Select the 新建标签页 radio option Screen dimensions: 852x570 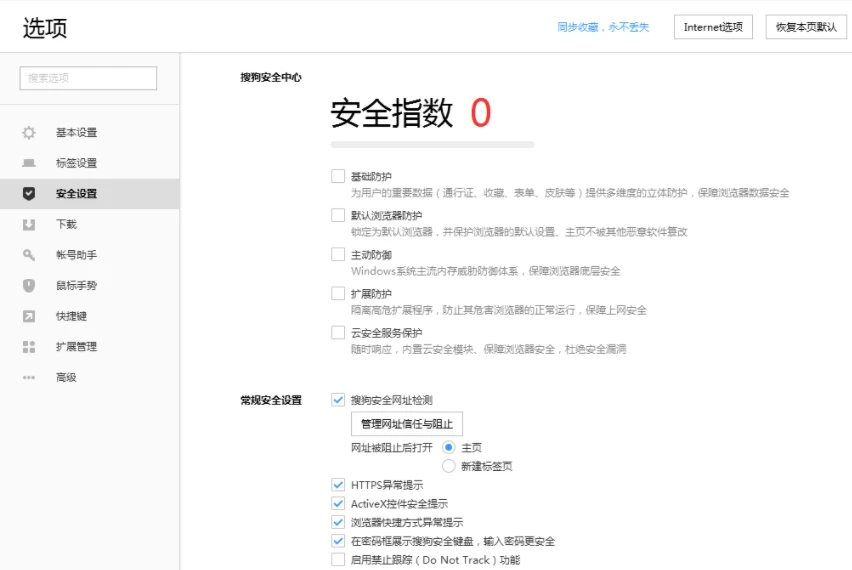click(x=449, y=466)
